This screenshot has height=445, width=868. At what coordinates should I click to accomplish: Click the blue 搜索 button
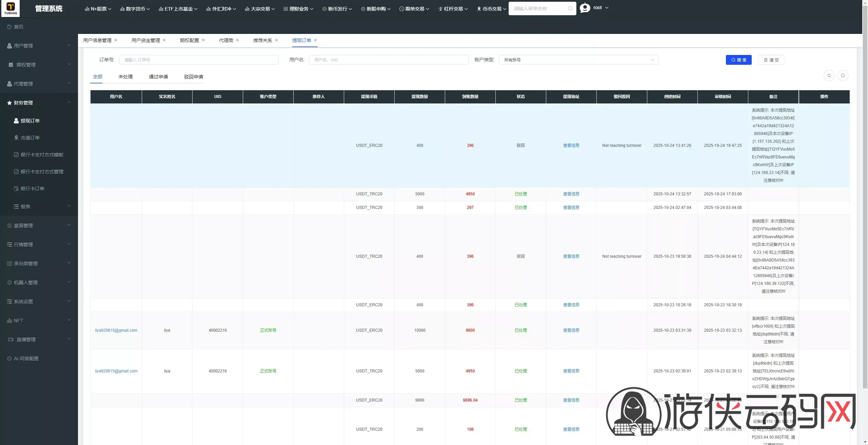[x=738, y=60]
